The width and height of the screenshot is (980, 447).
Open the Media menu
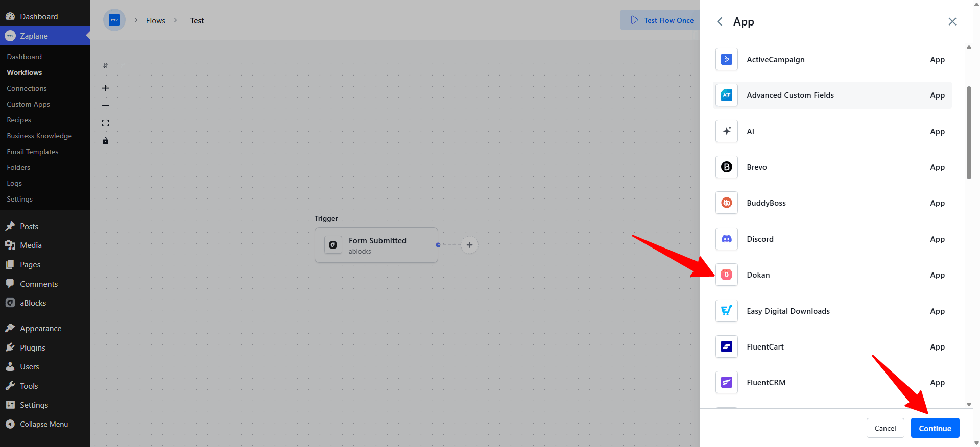[x=45, y=245]
